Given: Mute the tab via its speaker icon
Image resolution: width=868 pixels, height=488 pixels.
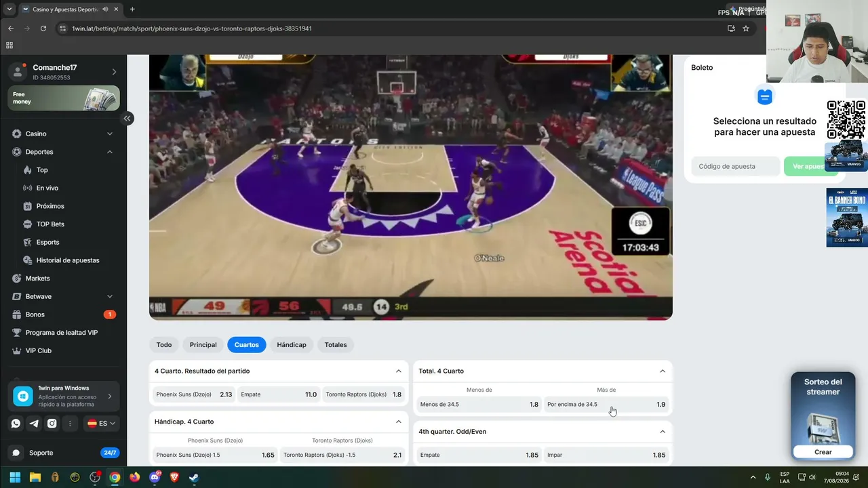Looking at the screenshot, I should tap(105, 9).
